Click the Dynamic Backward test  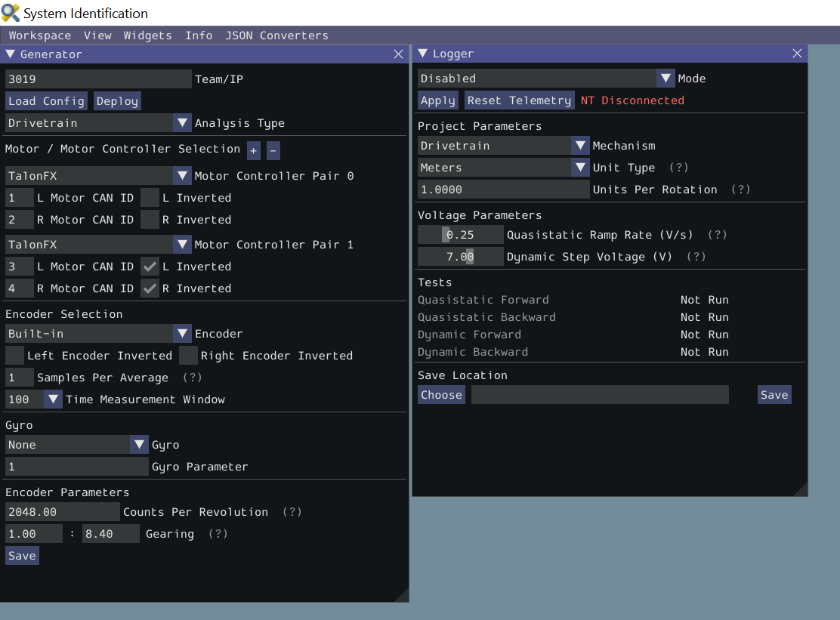(473, 352)
